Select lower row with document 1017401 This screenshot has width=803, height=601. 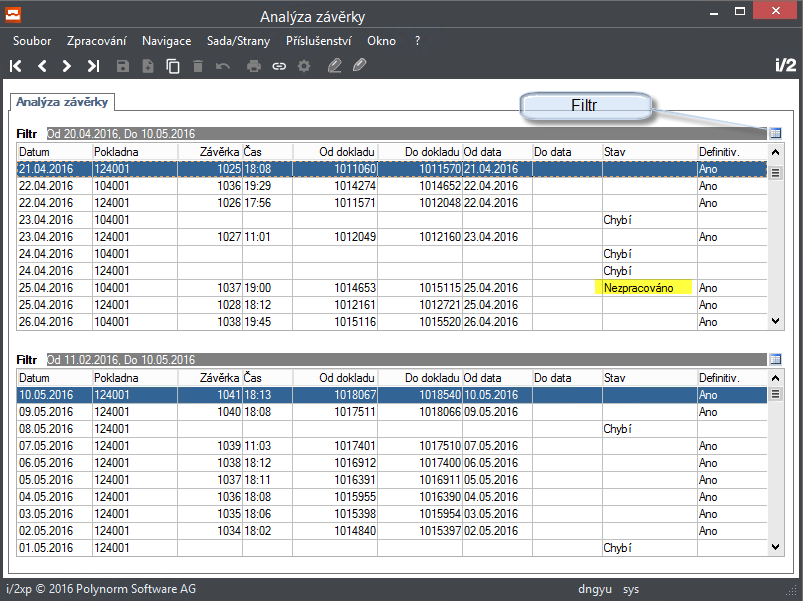coord(392,446)
